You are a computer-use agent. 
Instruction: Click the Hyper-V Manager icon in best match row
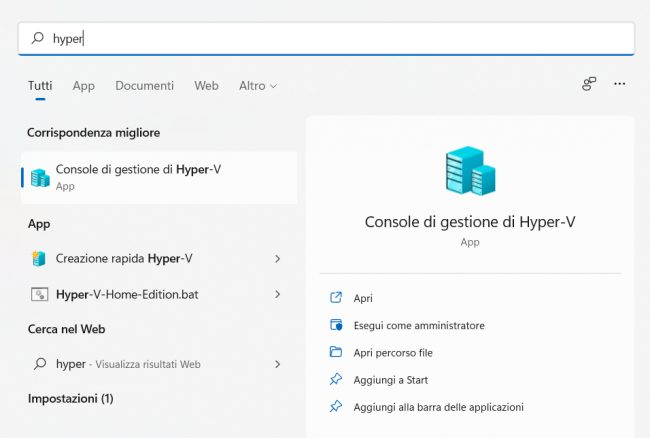pyautogui.click(x=40, y=178)
